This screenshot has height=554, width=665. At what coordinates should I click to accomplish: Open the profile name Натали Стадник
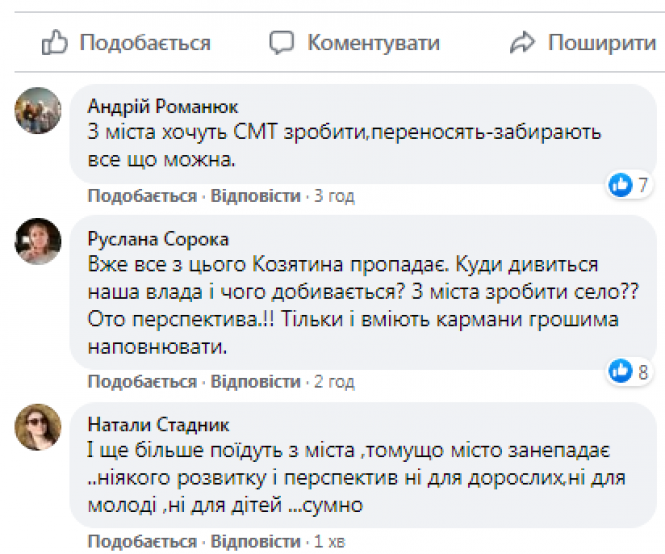[160, 426]
